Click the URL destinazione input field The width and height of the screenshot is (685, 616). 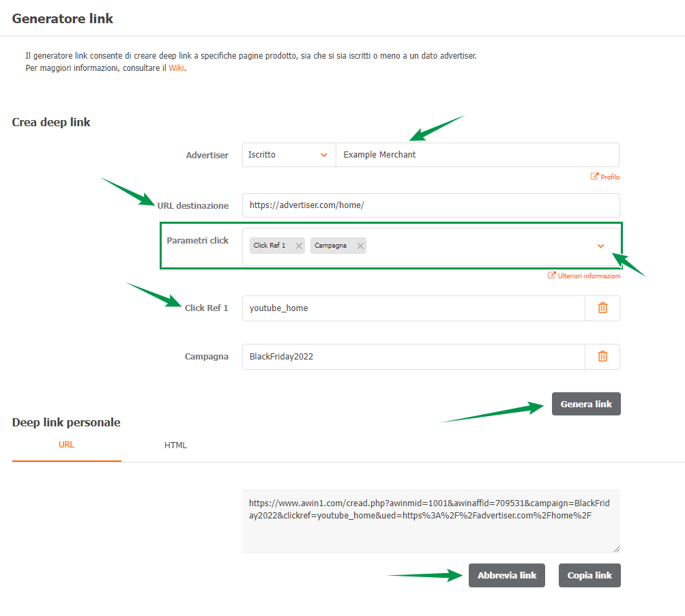click(x=431, y=205)
